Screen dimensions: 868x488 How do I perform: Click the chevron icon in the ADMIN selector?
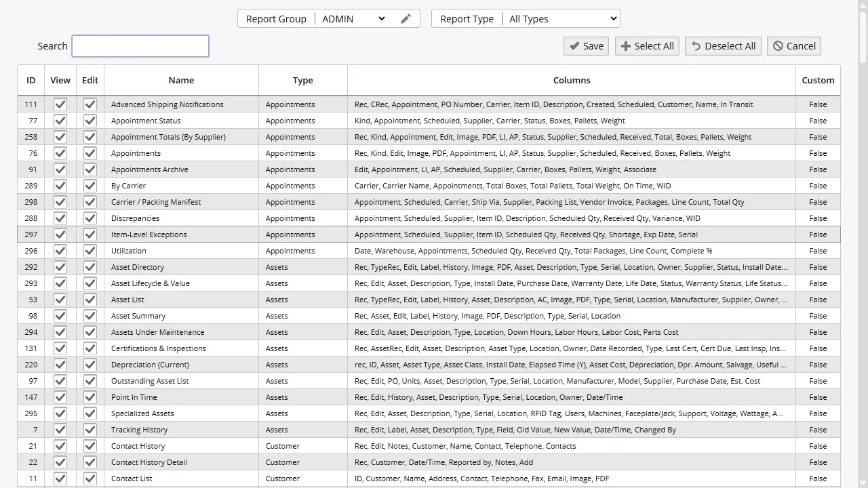[x=381, y=18]
